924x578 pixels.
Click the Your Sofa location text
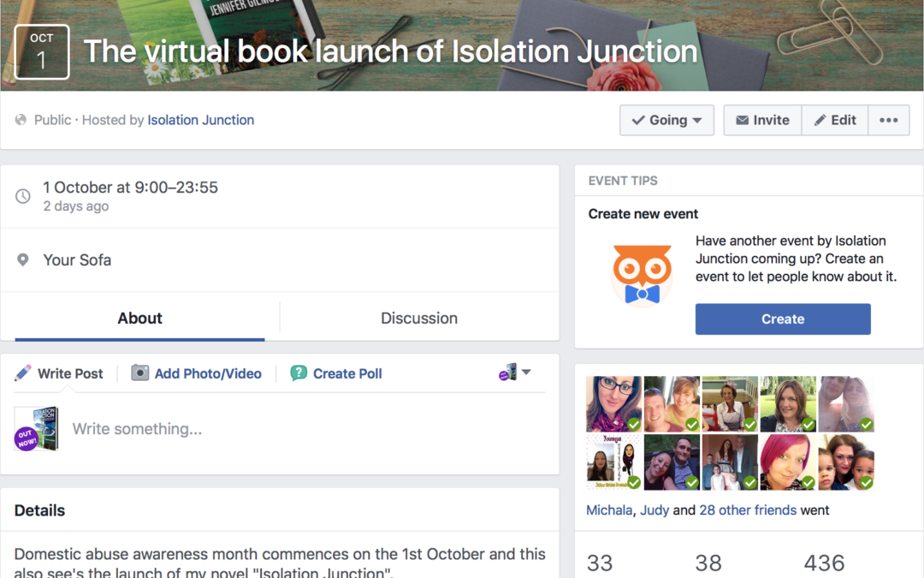(77, 260)
